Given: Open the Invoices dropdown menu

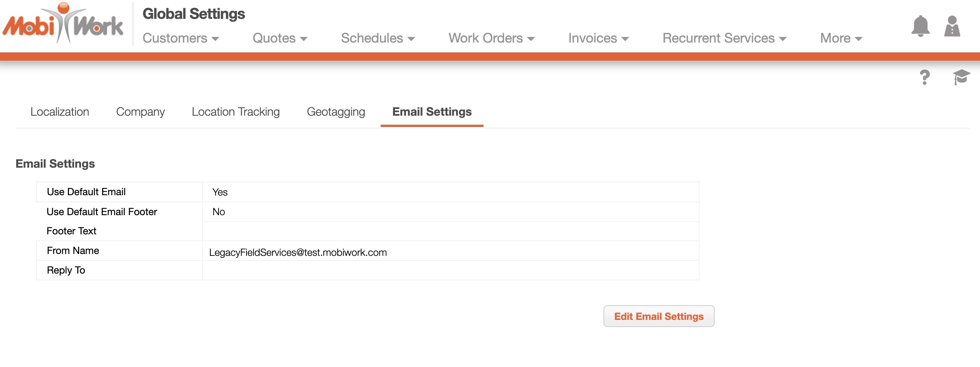Looking at the screenshot, I should coord(598,38).
